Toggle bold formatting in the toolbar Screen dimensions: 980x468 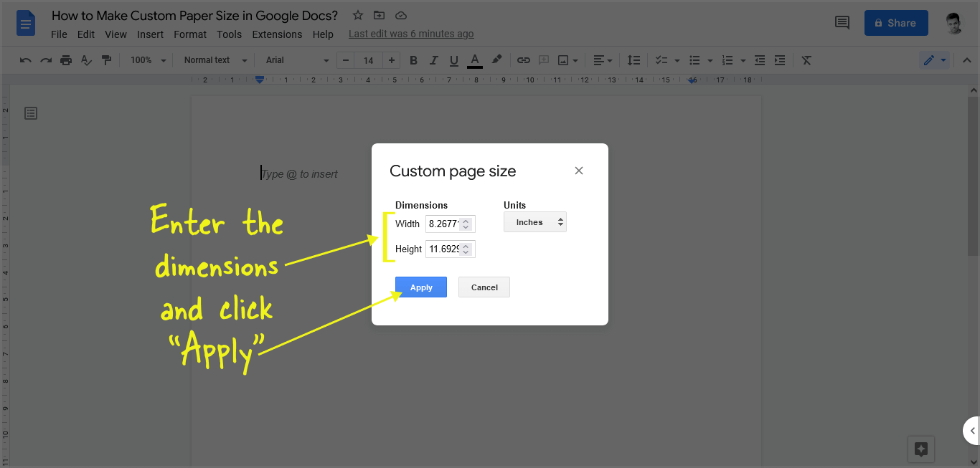point(413,60)
